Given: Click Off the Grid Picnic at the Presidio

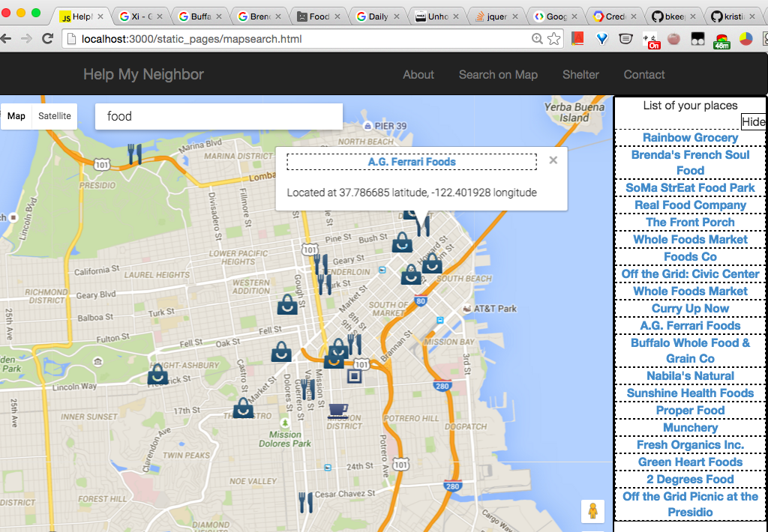Looking at the screenshot, I should pyautogui.click(x=690, y=504).
